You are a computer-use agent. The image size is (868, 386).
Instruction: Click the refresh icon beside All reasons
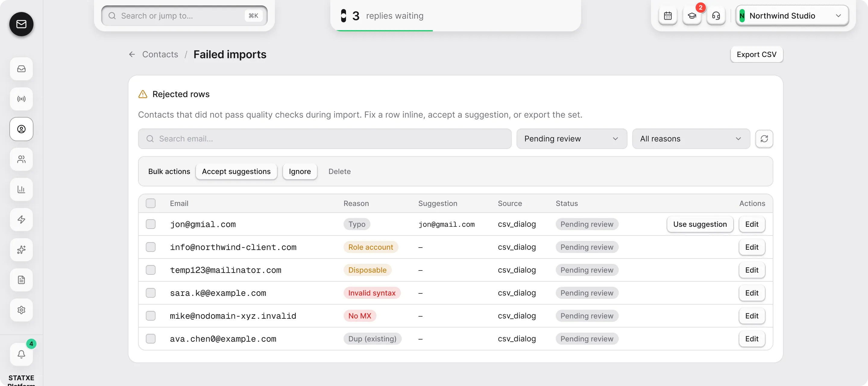point(764,138)
